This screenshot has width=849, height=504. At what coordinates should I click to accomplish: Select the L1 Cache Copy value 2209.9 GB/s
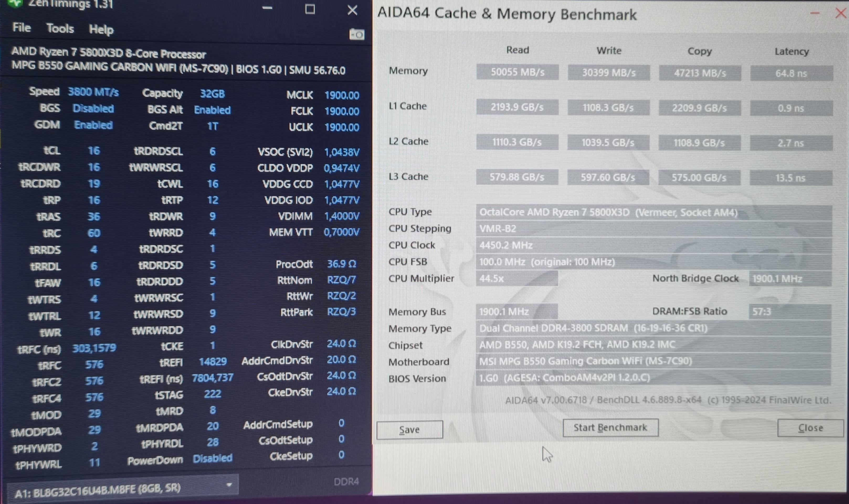699,108
